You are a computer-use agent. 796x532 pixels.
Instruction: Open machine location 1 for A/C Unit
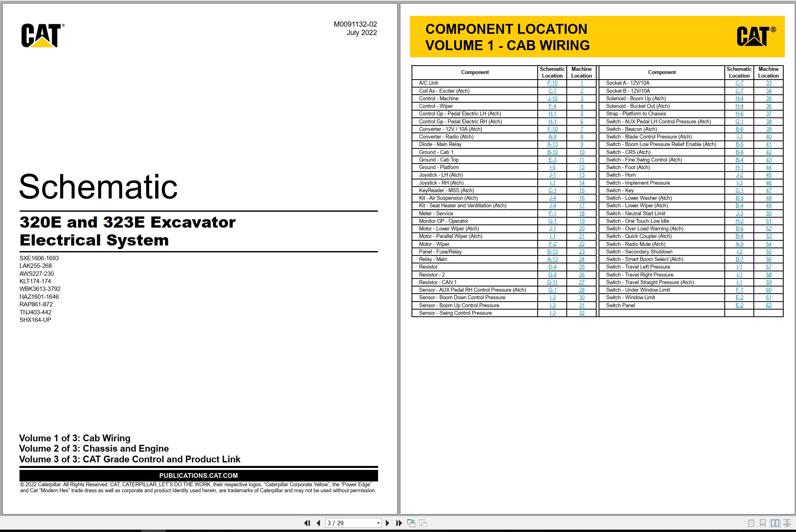coord(581,83)
